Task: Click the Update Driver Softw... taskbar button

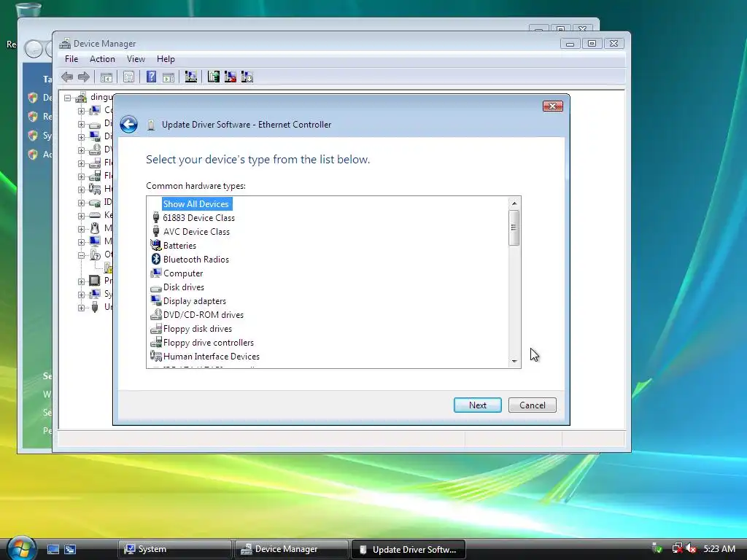Action: 409,549
